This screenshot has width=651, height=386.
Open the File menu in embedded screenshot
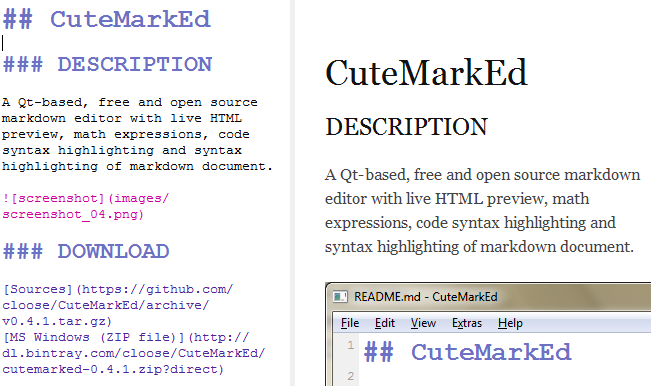pos(350,323)
